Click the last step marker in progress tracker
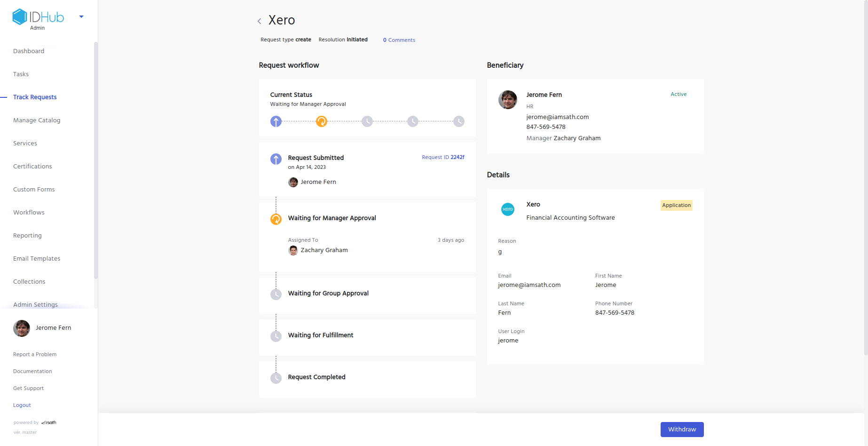The width and height of the screenshot is (868, 446). (458, 121)
